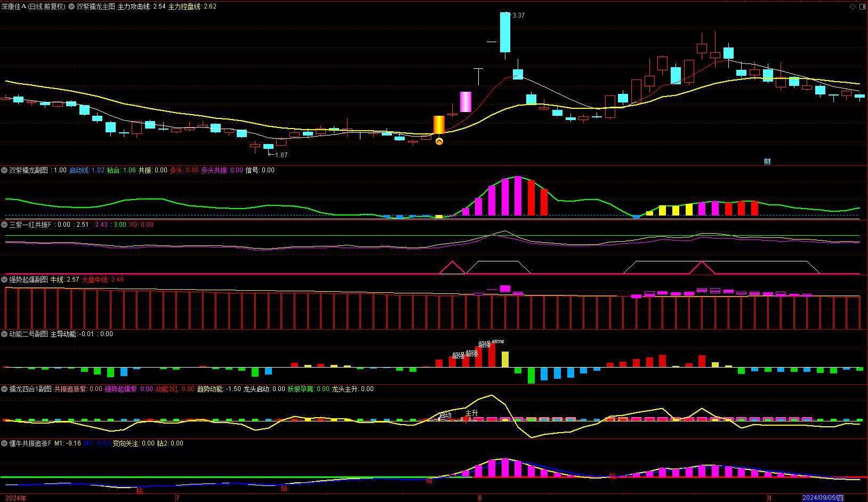
Task: Click the 变向关注: 0.00 value
Action: click(133, 443)
